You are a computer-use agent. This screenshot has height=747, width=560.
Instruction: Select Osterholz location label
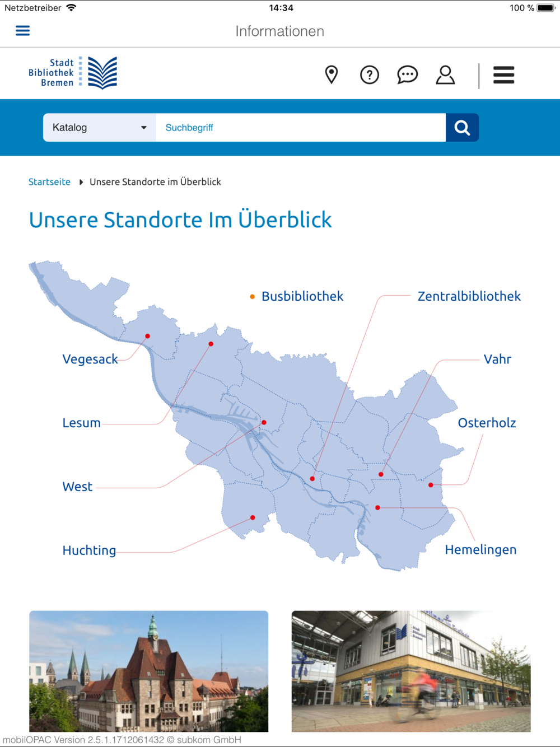(x=487, y=423)
